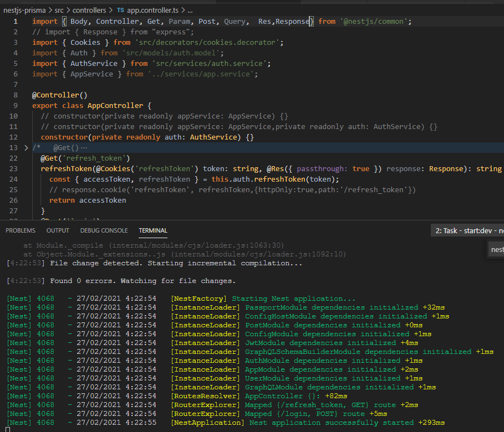Click "src" in the breadcrumb path
The height and width of the screenshot is (432, 504).
58,9
